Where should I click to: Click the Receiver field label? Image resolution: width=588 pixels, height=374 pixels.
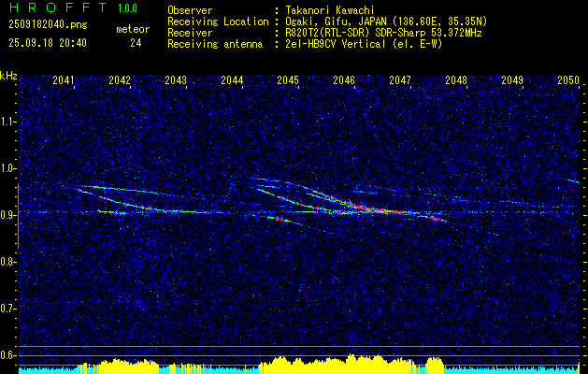tap(190, 33)
